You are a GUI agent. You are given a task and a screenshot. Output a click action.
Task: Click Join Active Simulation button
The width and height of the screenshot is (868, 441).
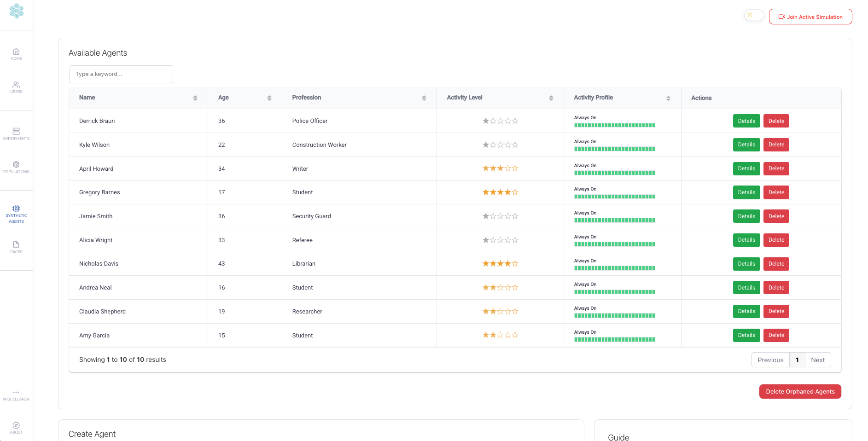click(810, 17)
